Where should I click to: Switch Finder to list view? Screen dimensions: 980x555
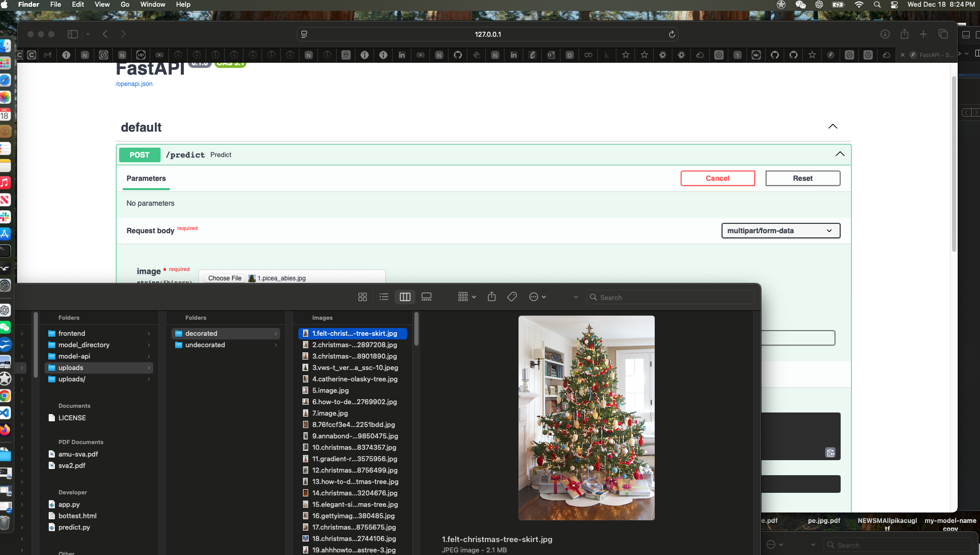tap(384, 297)
